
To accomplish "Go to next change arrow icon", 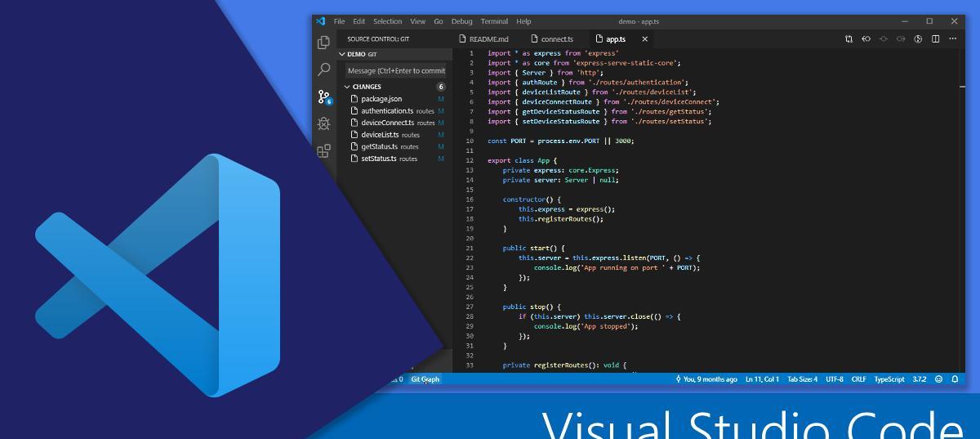I will pyautogui.click(x=901, y=39).
